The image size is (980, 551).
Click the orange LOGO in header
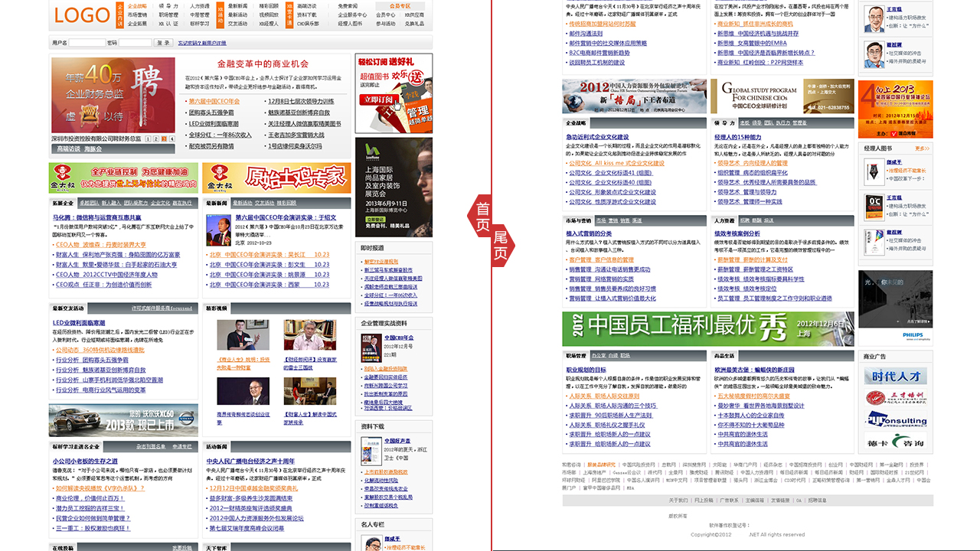tap(83, 15)
